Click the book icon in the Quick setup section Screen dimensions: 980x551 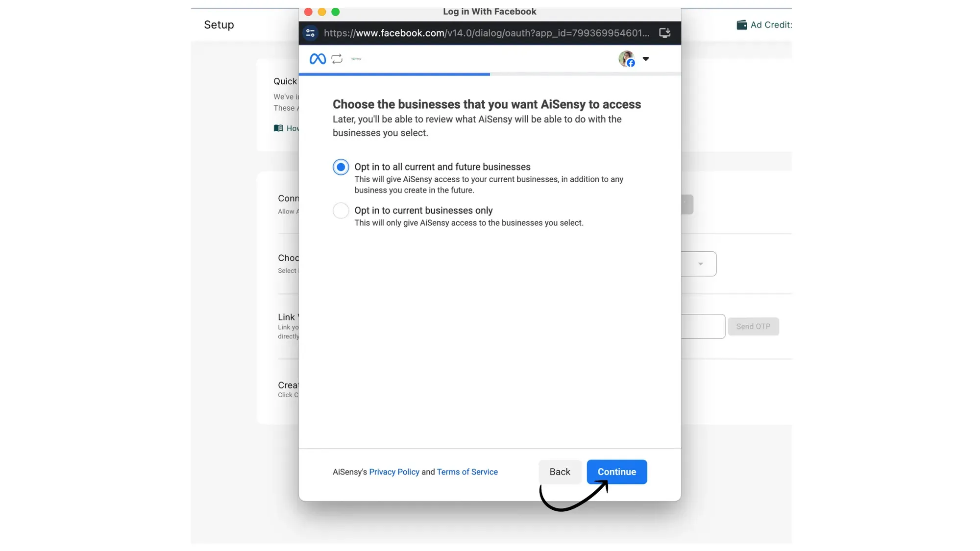278,128
